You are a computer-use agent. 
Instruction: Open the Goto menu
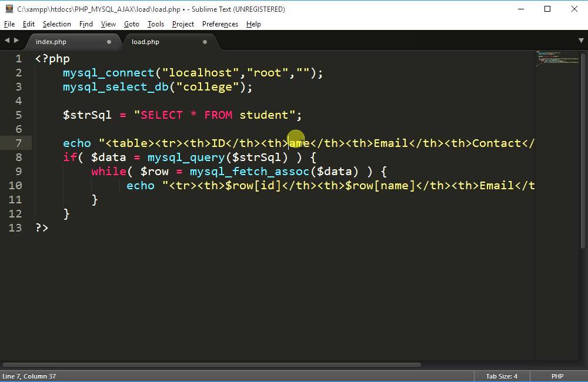tap(132, 24)
